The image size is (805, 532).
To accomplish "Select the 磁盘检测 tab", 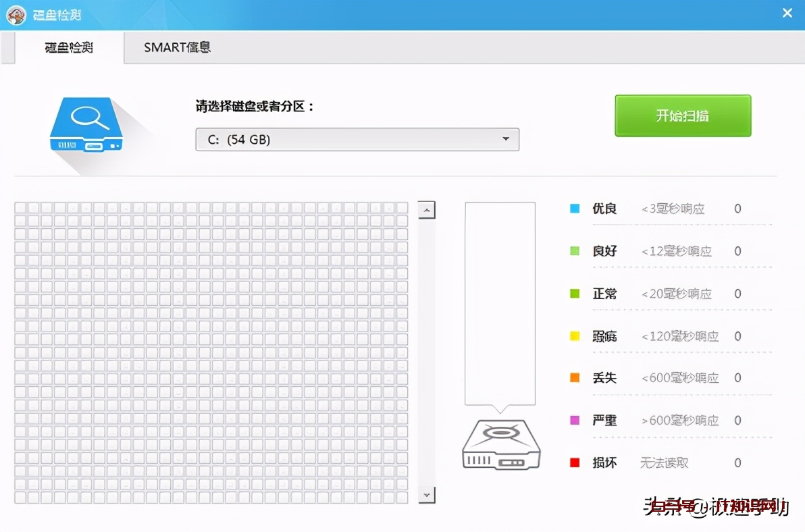I will point(69,48).
